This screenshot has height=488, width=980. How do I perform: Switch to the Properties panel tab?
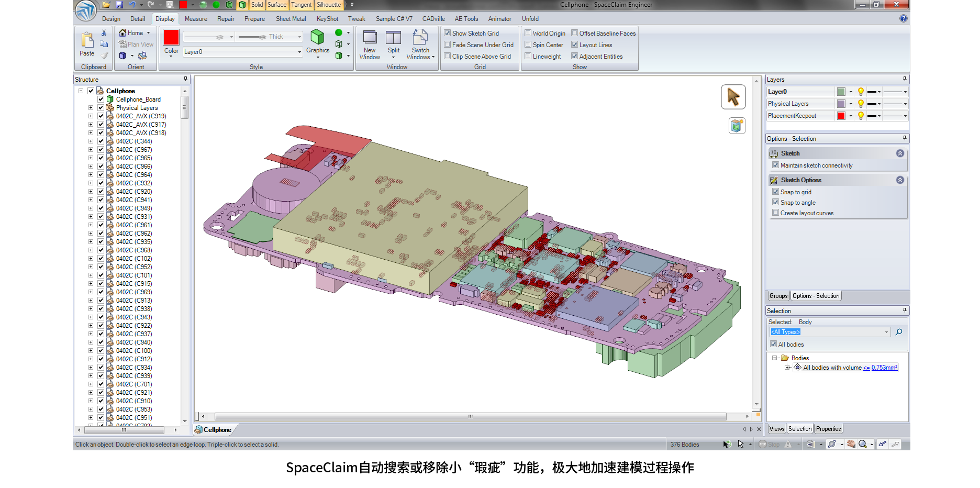pyautogui.click(x=828, y=429)
